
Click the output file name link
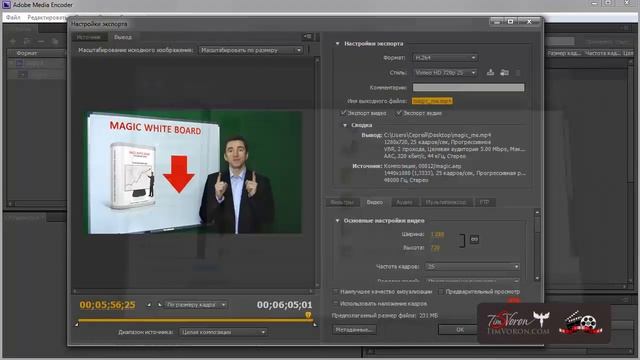pos(432,101)
